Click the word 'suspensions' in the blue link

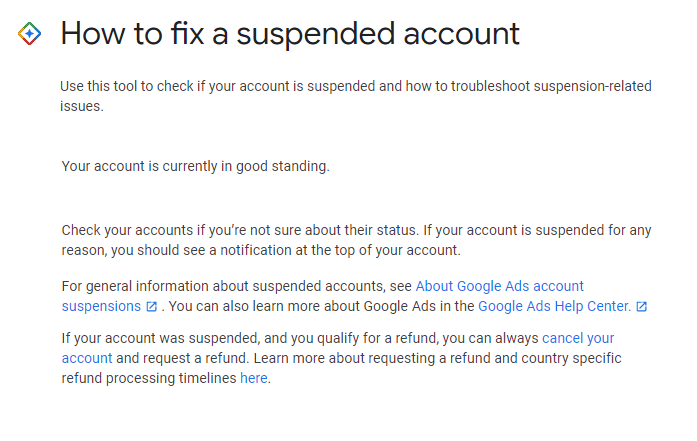[x=100, y=306]
